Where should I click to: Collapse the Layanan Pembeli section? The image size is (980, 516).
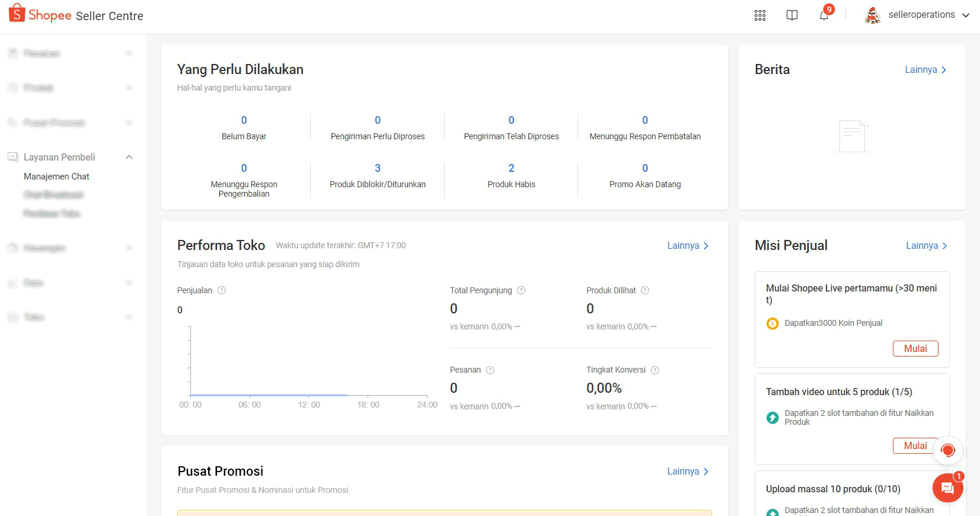point(129,157)
